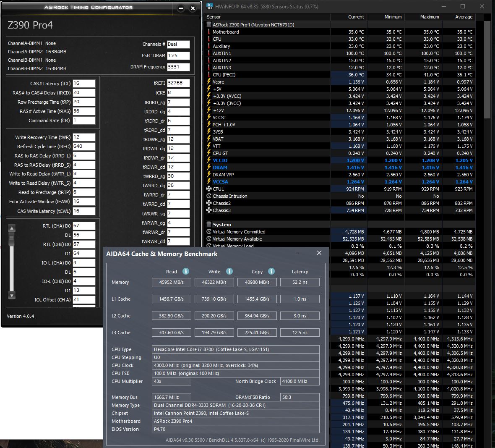Click the Memory Type field in AIDA64
Viewport: 495px width, 448px height.
point(235,405)
